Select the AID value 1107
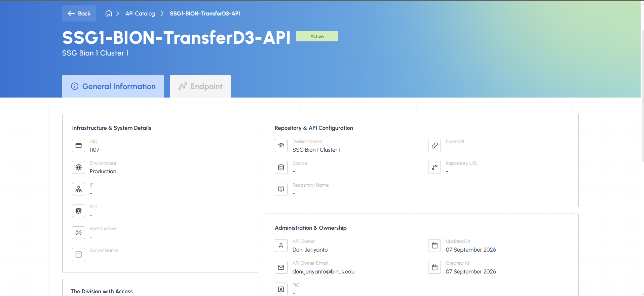 coord(94,150)
